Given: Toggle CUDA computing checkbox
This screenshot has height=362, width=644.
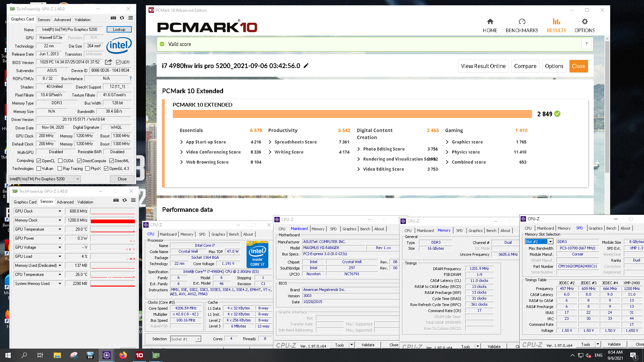Looking at the screenshot, I should 60,161.
